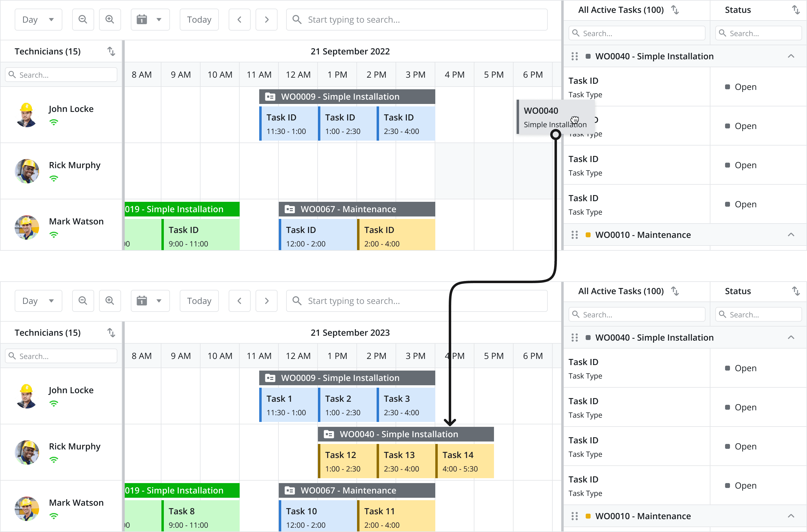Select blue Task ID 12:00 - 2:00 block

pyautogui.click(x=318, y=235)
